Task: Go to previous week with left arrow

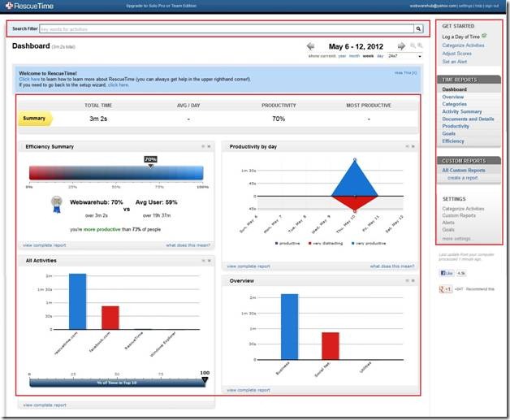Action: pyautogui.click(x=310, y=46)
